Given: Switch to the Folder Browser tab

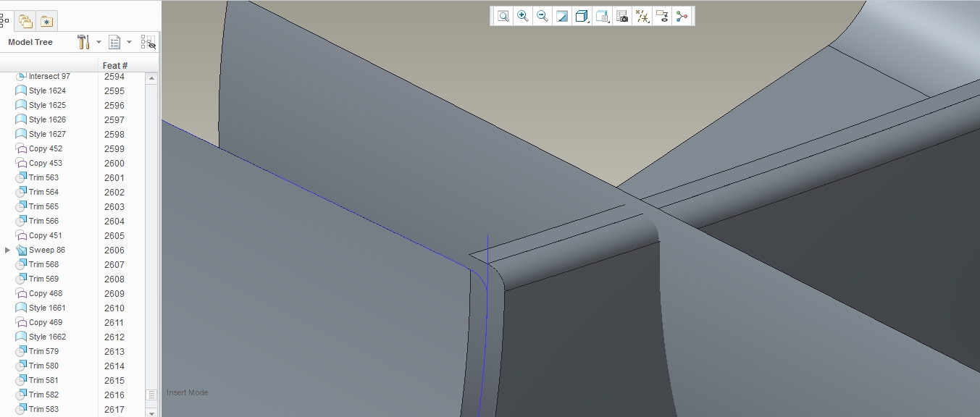Looking at the screenshot, I should coord(25,21).
